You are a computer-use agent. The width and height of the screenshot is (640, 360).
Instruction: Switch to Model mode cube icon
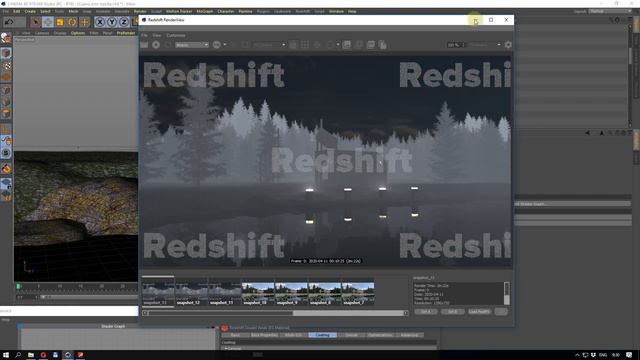(6, 53)
